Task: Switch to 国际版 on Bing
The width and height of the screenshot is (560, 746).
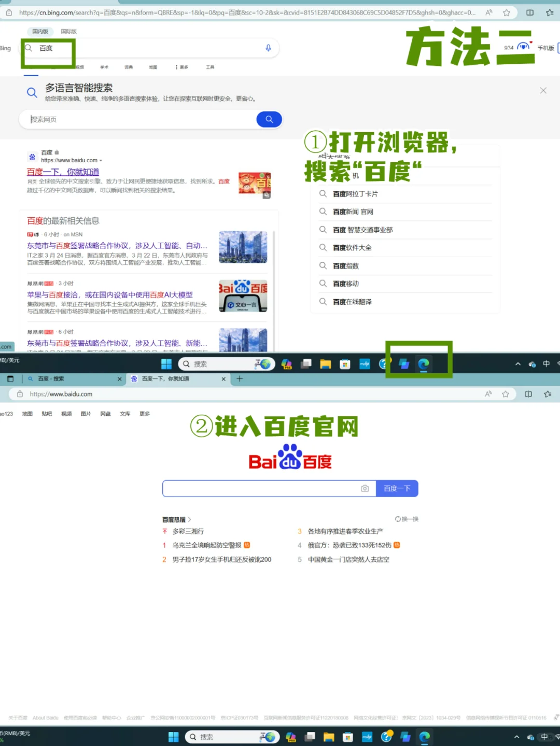Action: coord(68,31)
